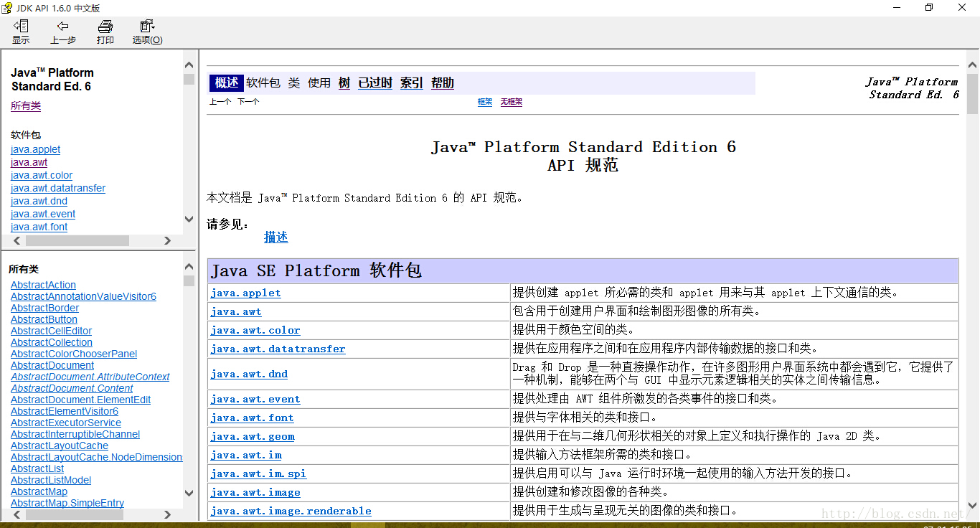This screenshot has width=980, height=528.
Task: Open the AbstractMap.SimpleEntry class link
Action: coord(67,503)
